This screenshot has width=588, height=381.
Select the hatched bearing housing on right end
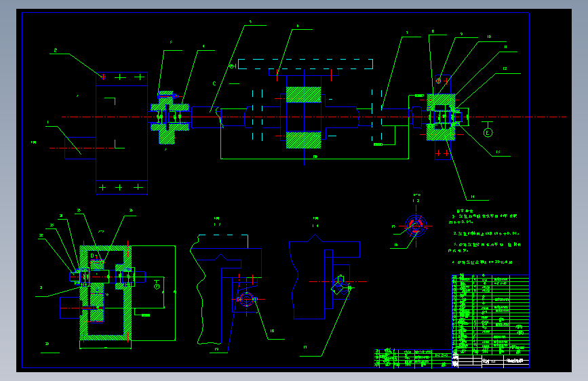[441, 117]
